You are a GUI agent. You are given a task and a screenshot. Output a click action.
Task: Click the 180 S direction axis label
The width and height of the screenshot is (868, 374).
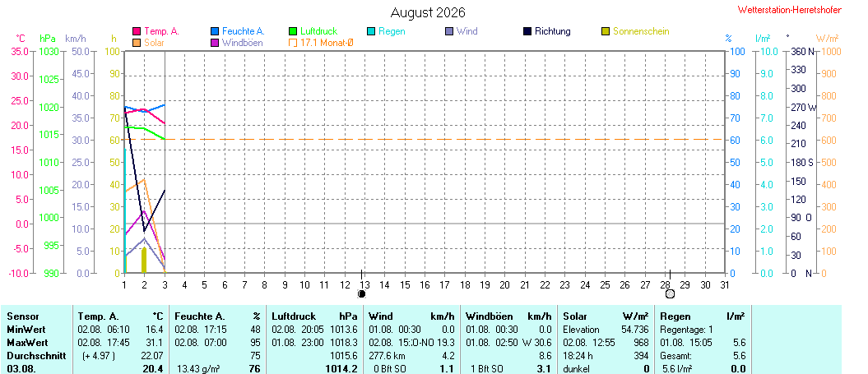802,163
